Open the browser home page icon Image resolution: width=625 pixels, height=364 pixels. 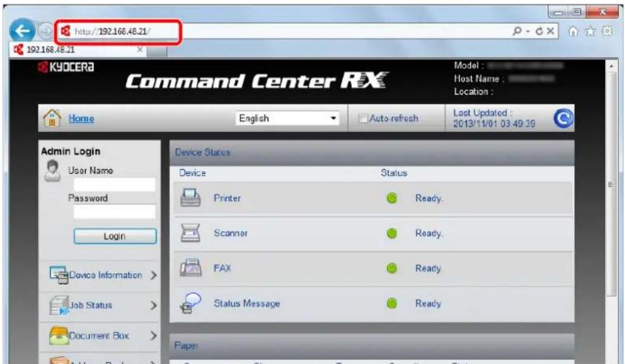(573, 31)
